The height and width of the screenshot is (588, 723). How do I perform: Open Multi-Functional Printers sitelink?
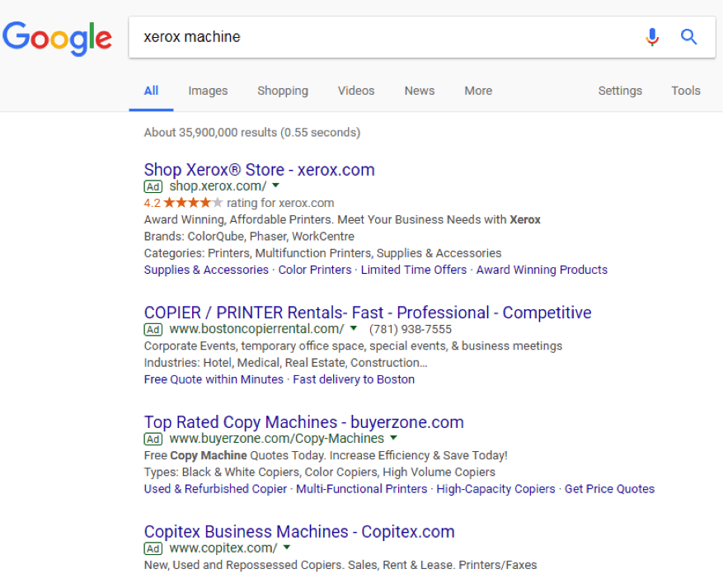pos(361,489)
